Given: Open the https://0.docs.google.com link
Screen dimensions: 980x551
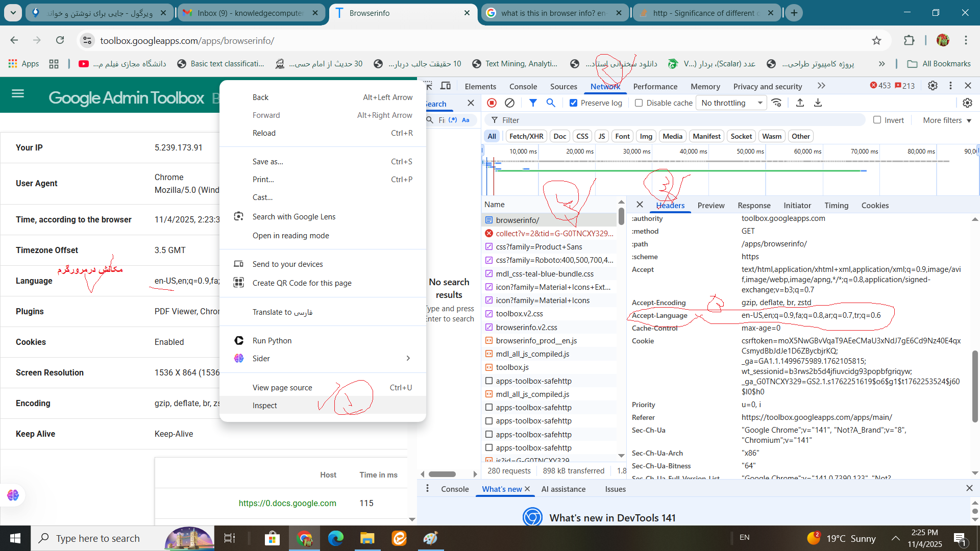Looking at the screenshot, I should [287, 503].
